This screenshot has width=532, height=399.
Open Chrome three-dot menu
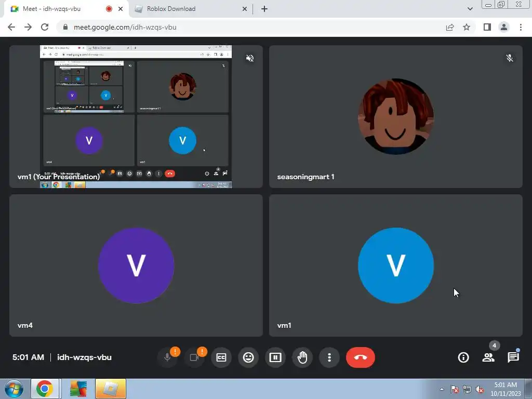click(521, 27)
